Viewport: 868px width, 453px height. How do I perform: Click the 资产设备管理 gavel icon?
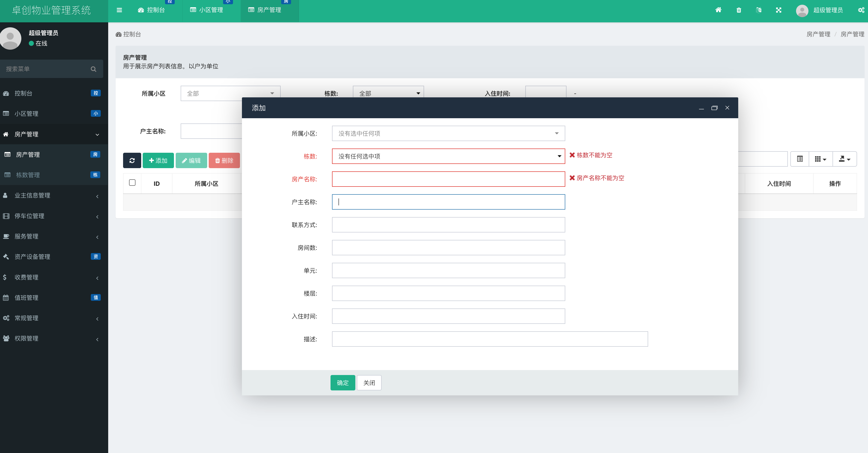[x=6, y=257]
